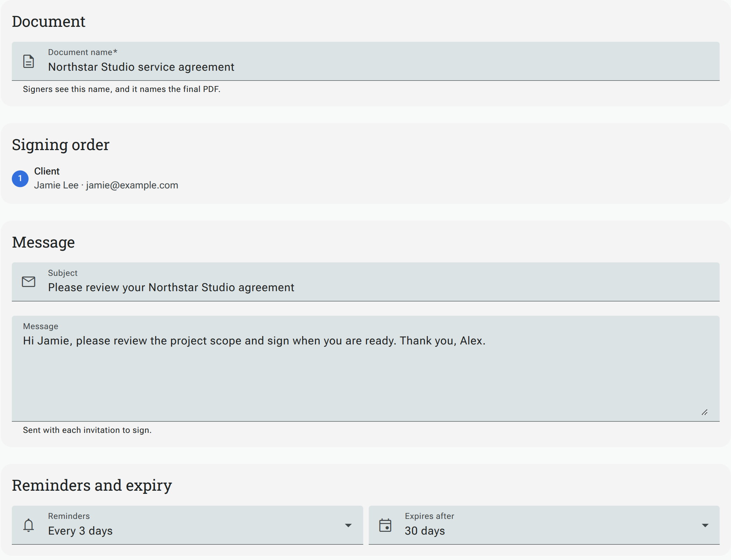This screenshot has height=560, width=731.
Task: Open the Reminders dropdown arrow
Action: tap(348, 525)
